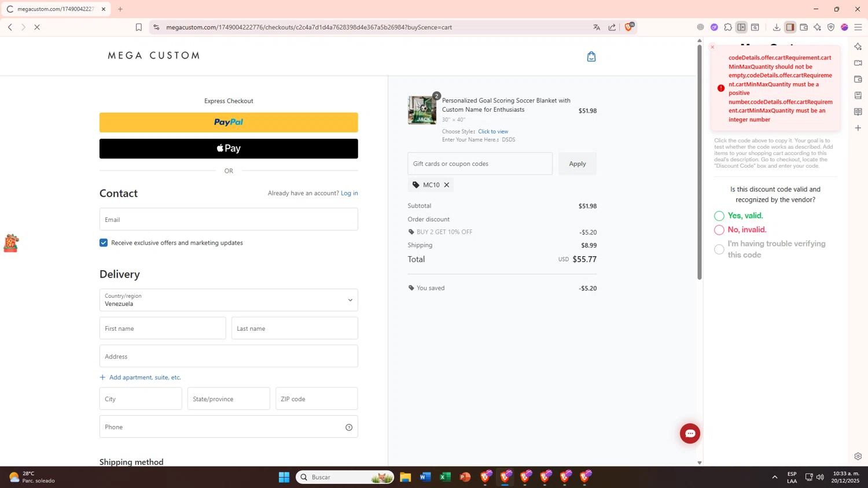This screenshot has height=488, width=868.
Task: Click the Brave Shields lion icon
Action: coord(629,27)
